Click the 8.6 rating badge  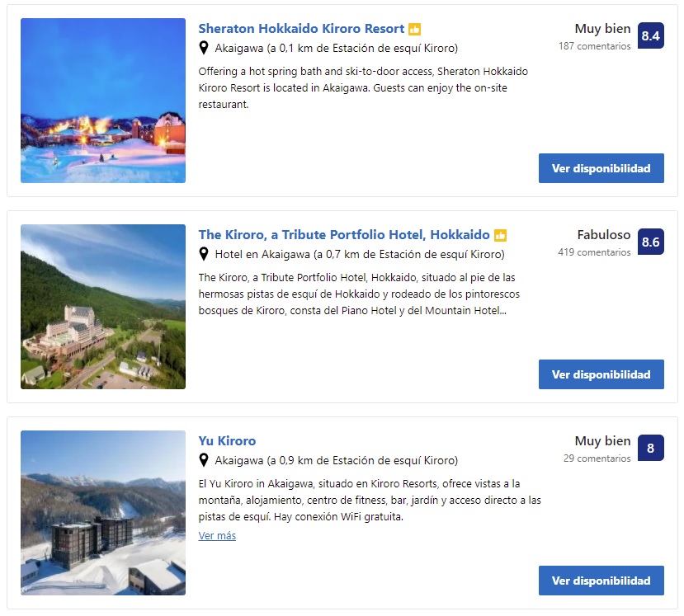[x=651, y=242]
